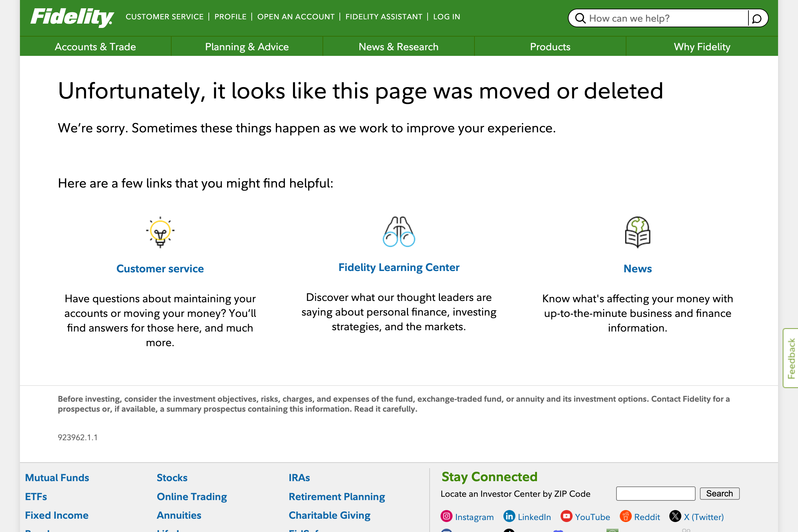
Task: Open the Planning & Advice menu
Action: point(247,47)
